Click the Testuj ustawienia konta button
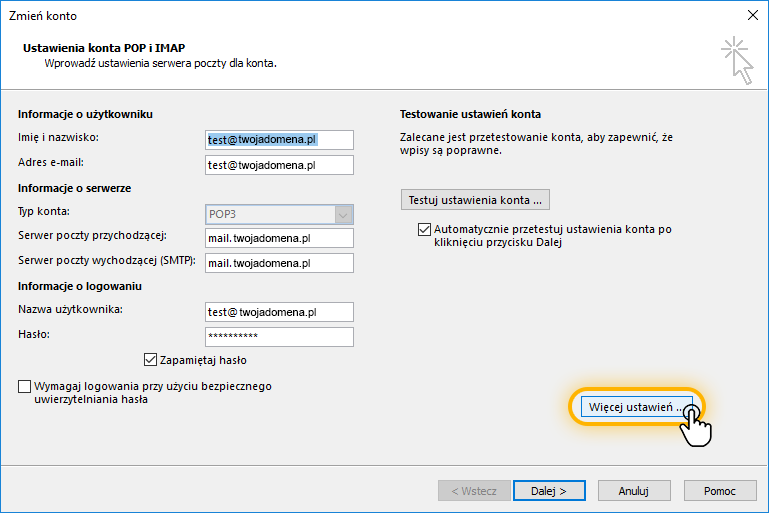 click(x=475, y=200)
